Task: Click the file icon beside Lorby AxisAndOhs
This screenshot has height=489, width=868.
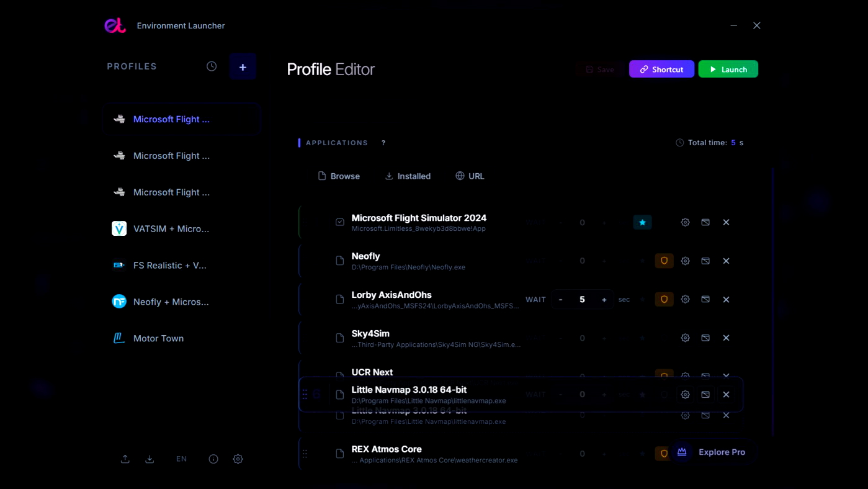Action: pos(340,299)
